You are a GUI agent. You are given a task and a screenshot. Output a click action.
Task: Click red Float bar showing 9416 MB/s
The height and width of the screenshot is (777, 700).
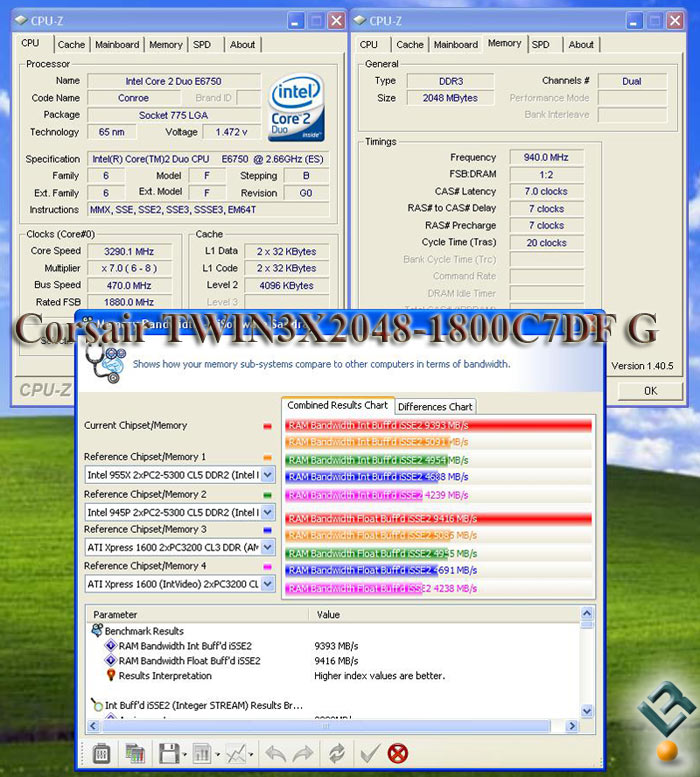(438, 518)
